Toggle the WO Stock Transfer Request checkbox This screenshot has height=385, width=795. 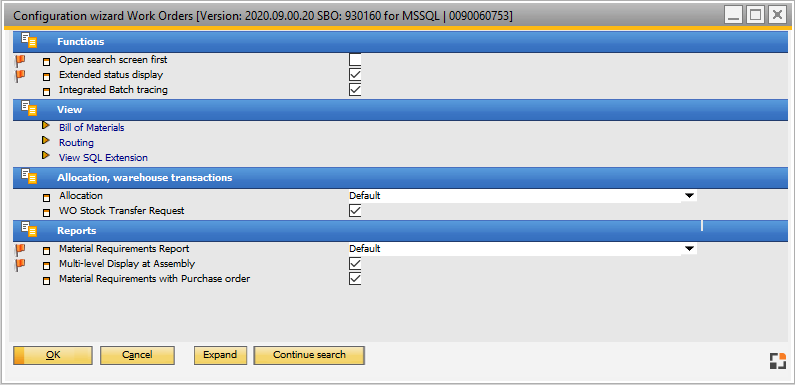pos(355,211)
